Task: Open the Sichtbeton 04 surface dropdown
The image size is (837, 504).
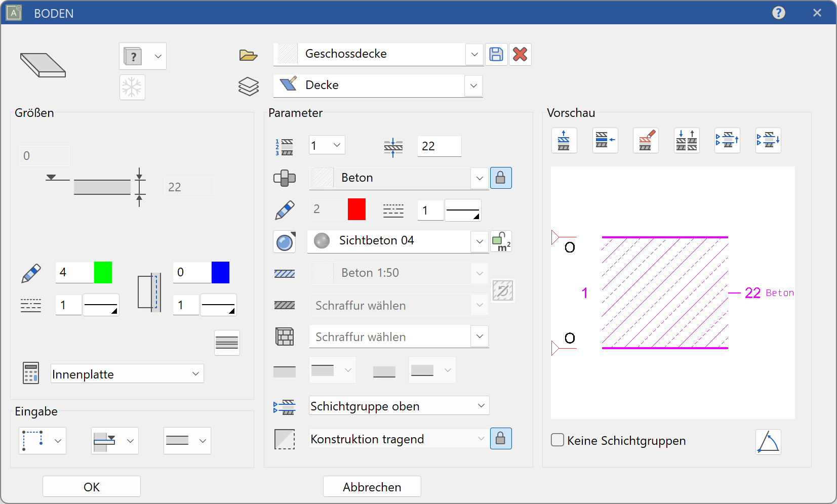Action: (479, 241)
